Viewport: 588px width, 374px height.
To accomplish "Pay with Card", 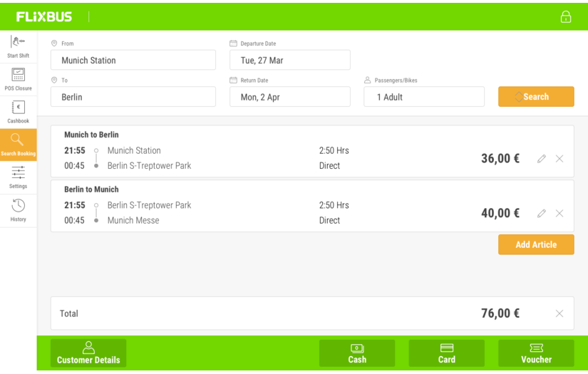I will click(447, 353).
